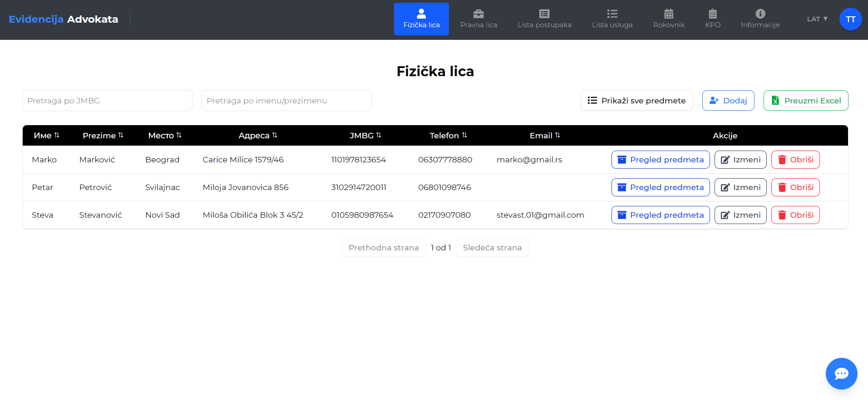Screen dimensions: 868x400
Task: Go to Prethodna strana
Action: (x=384, y=248)
